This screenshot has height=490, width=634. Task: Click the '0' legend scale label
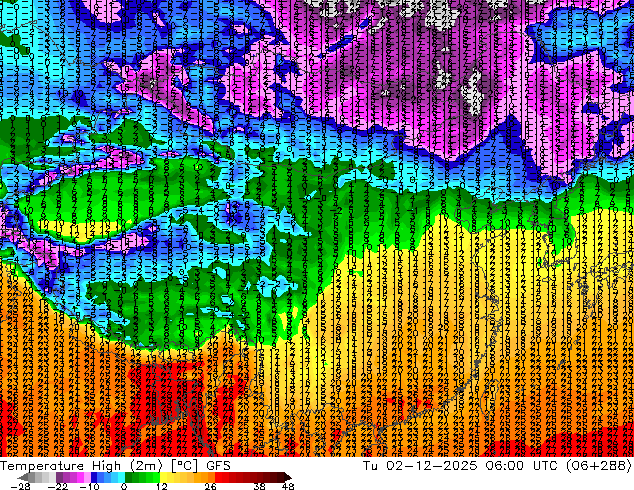coord(124,486)
